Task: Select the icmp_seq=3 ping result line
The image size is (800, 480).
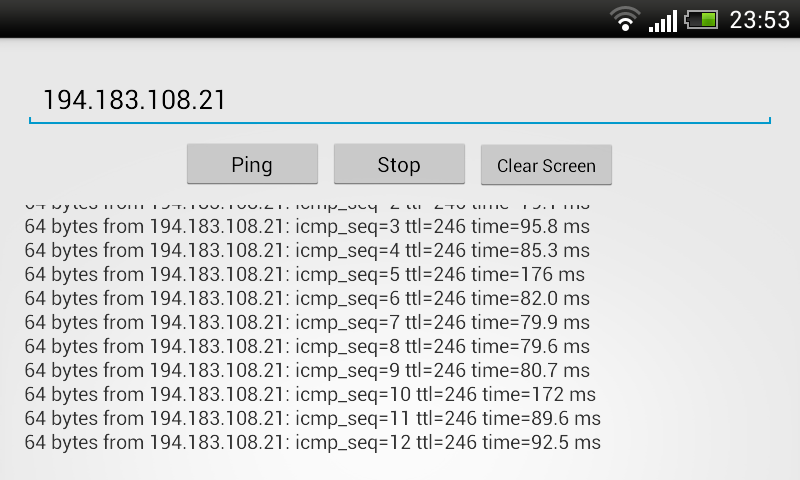Action: 307,226
